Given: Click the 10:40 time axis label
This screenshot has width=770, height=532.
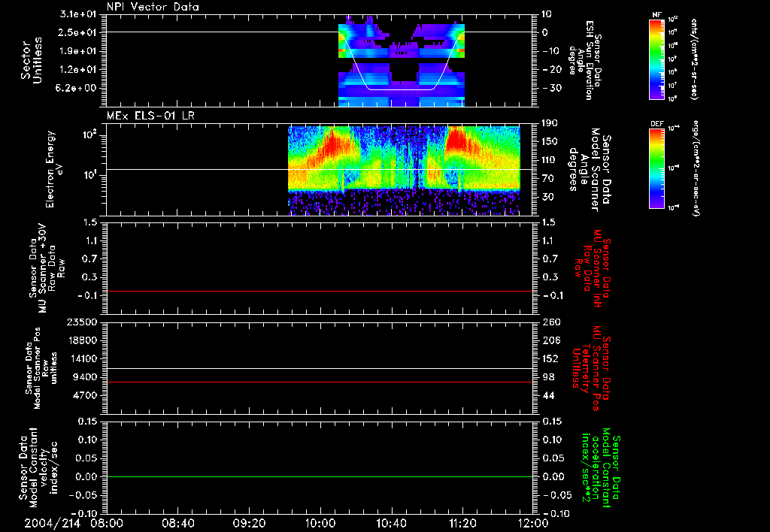Looking at the screenshot, I should coord(391,524).
